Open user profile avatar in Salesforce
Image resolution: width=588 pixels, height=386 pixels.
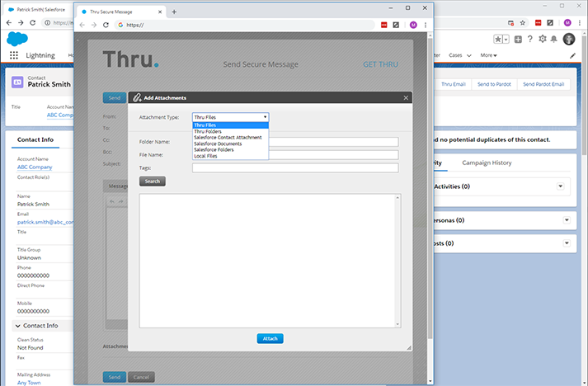(x=569, y=39)
